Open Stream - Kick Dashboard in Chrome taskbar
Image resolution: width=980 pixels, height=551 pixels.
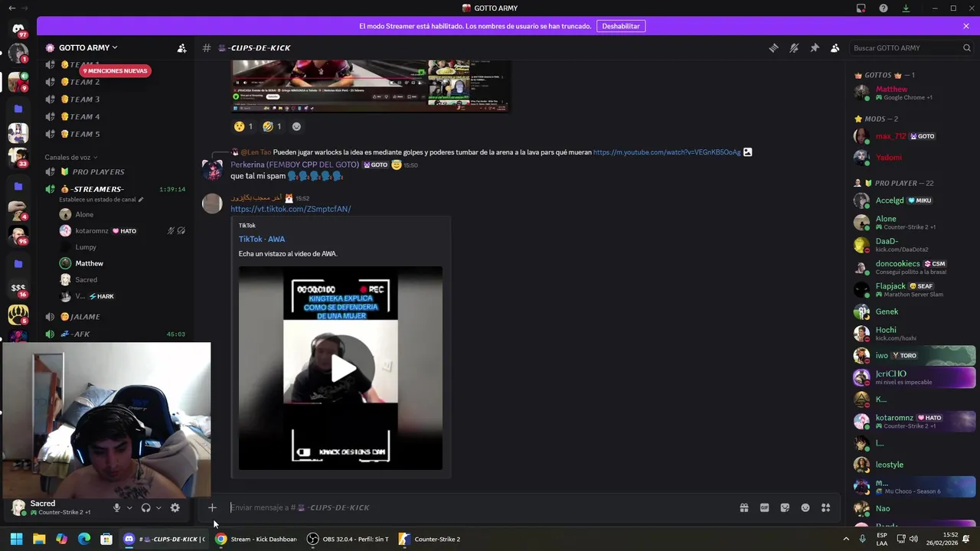(x=256, y=539)
